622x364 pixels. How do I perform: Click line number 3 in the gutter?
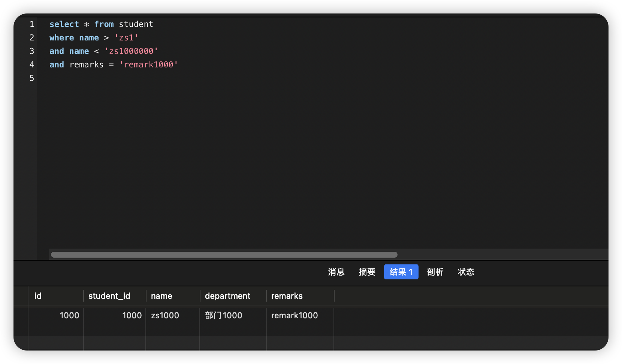tap(32, 51)
